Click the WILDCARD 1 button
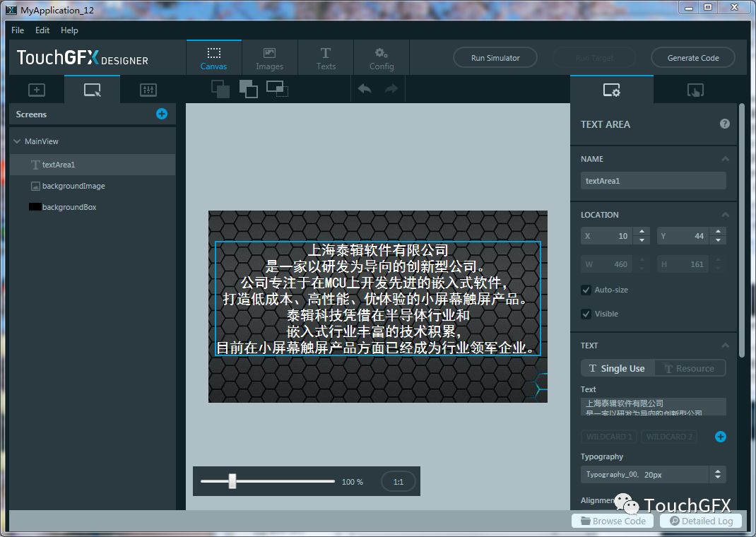Viewport: 756px width, 537px height. pyautogui.click(x=609, y=437)
